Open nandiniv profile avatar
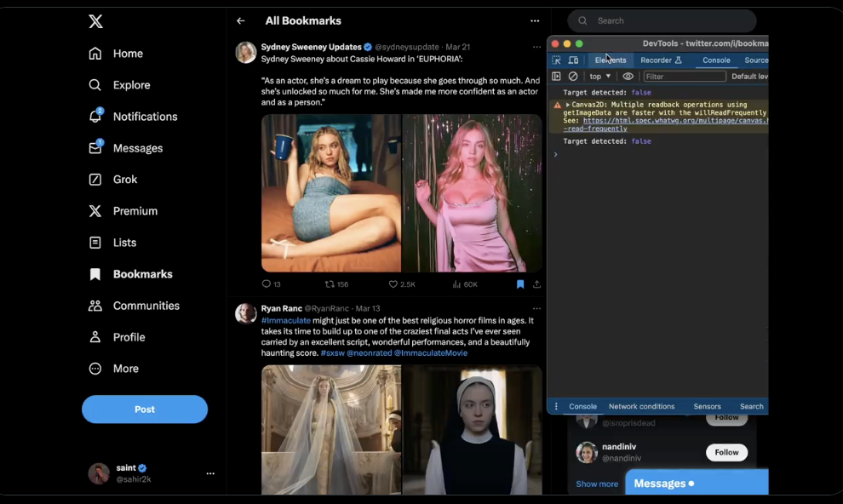843x504 pixels. tap(587, 452)
